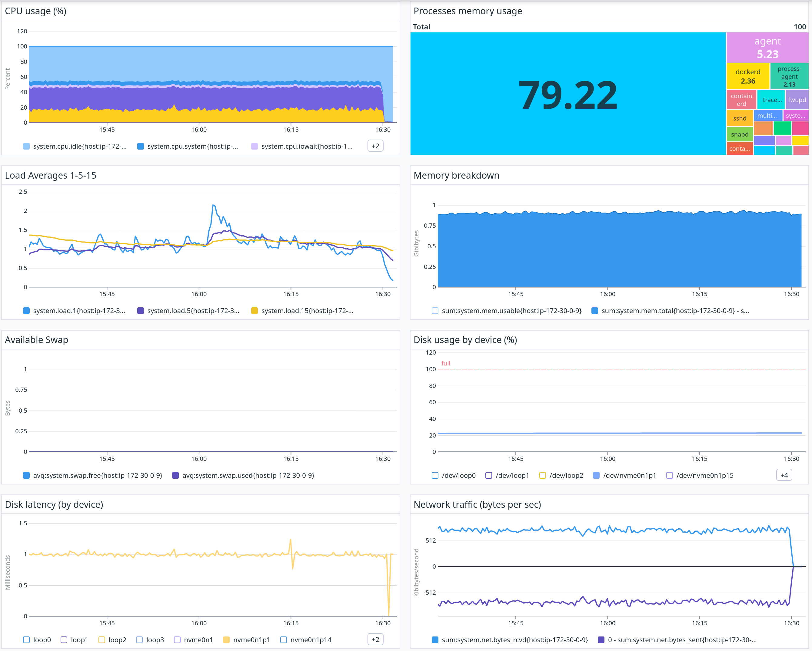Toggle system.load.5 legend swatch
Viewport: 812px width, 651px height.
point(141,311)
